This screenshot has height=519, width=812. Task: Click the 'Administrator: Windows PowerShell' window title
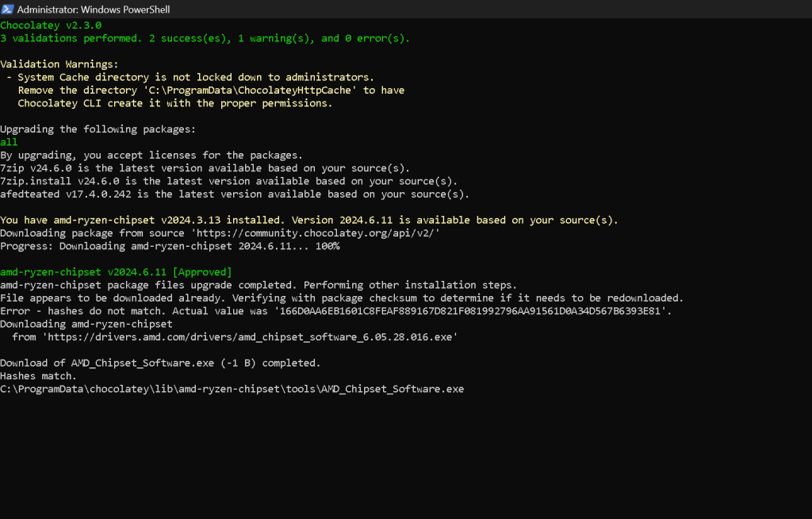[x=94, y=10]
